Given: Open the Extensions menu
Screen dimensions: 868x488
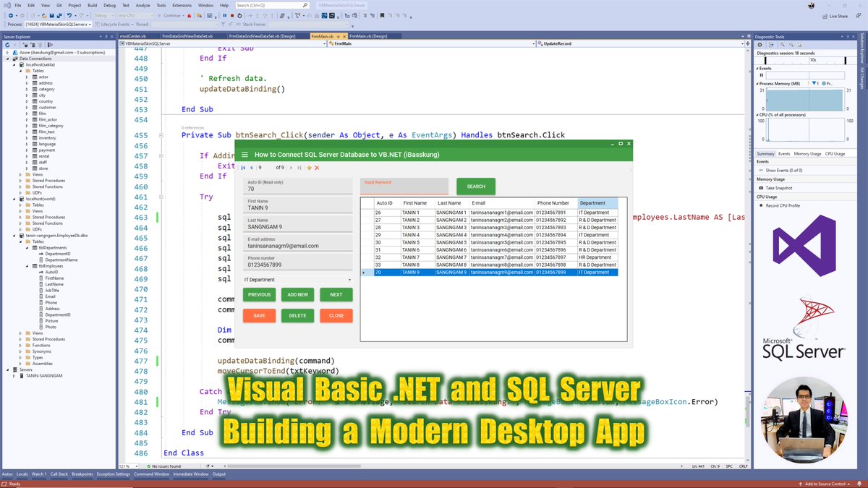Looking at the screenshot, I should [x=182, y=5].
